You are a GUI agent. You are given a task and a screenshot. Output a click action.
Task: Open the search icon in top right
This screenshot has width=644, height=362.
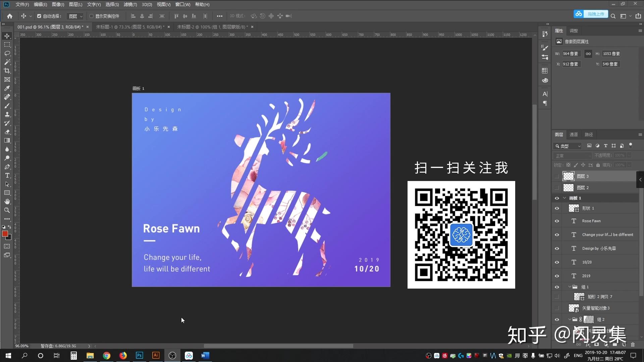tap(613, 16)
